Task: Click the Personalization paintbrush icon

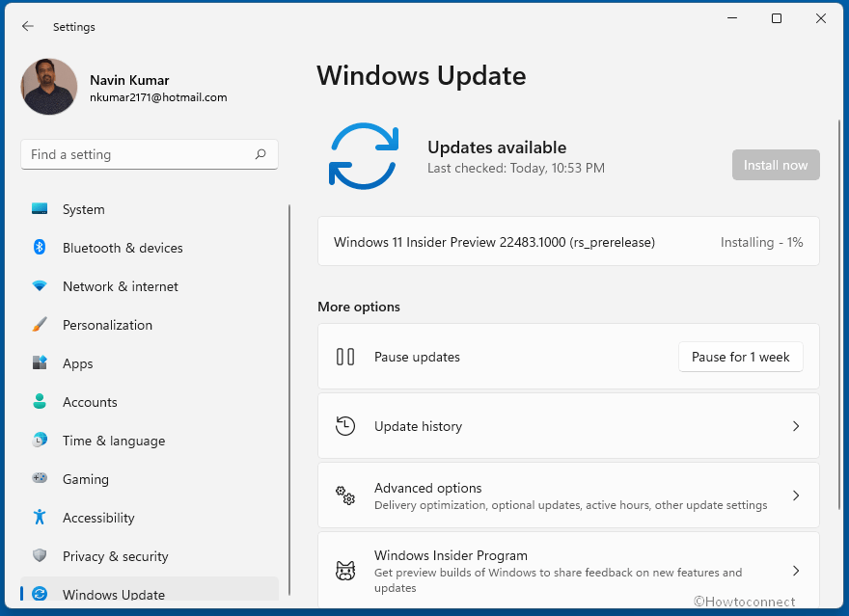Action: (40, 325)
